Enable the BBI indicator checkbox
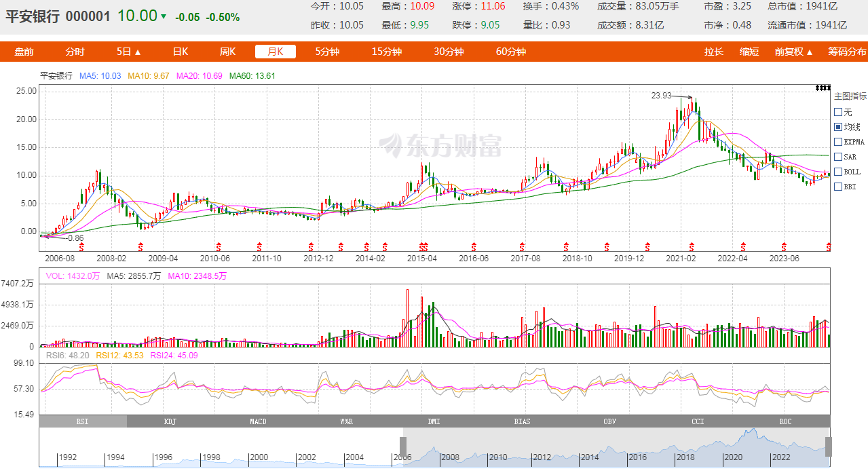 838,187
